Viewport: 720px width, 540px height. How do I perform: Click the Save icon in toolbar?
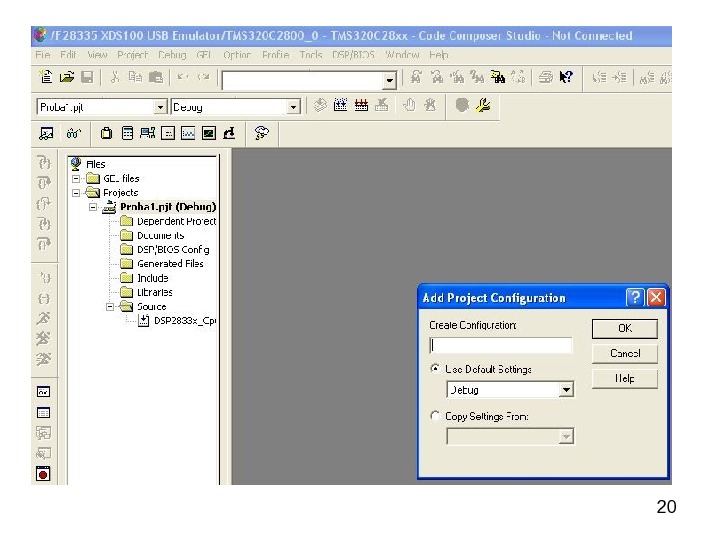tap(87, 77)
